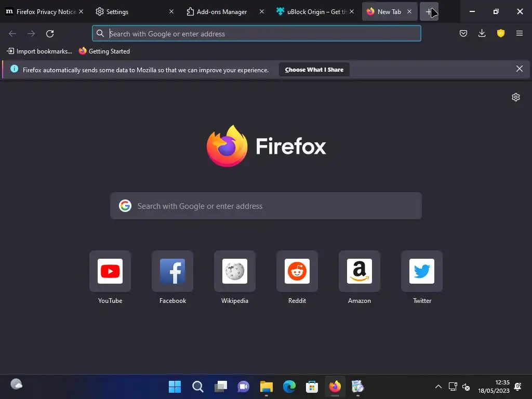Open the YouTube shortcut tile
The width and height of the screenshot is (532, 399).
110,271
